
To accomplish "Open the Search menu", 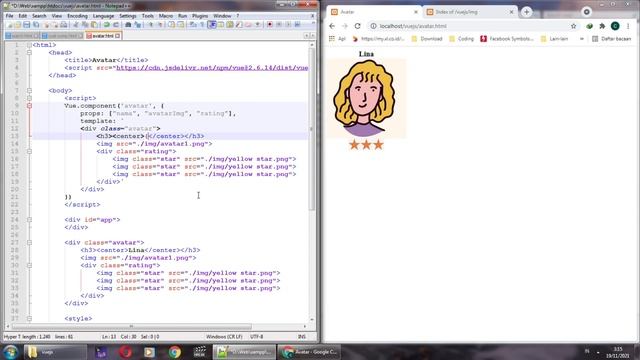I will pyautogui.click(x=39, y=16).
